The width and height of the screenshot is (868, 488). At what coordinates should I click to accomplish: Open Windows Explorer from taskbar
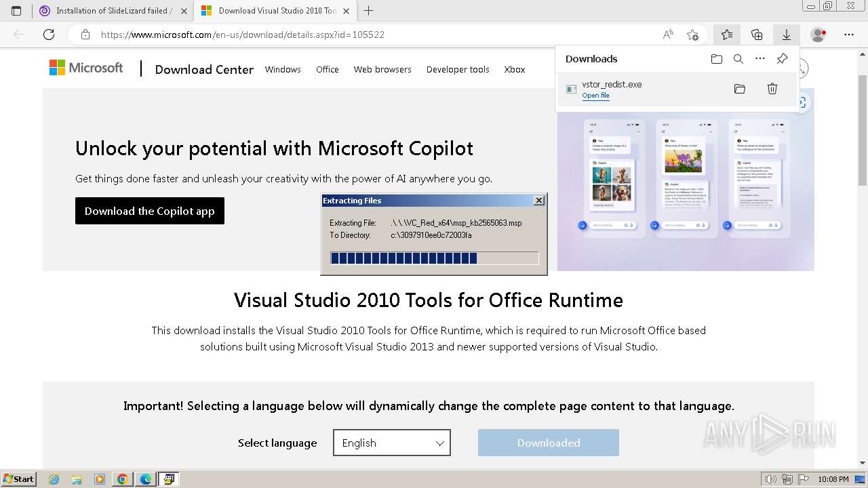(77, 479)
